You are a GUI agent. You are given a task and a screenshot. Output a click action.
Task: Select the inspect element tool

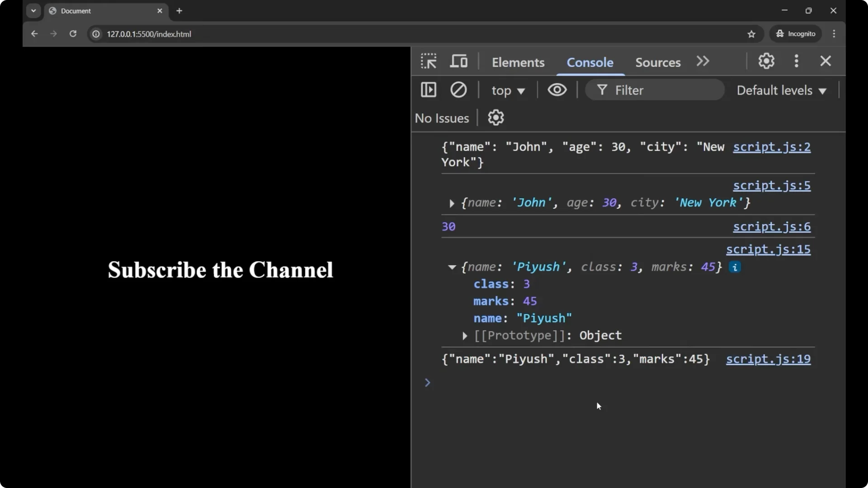click(429, 61)
